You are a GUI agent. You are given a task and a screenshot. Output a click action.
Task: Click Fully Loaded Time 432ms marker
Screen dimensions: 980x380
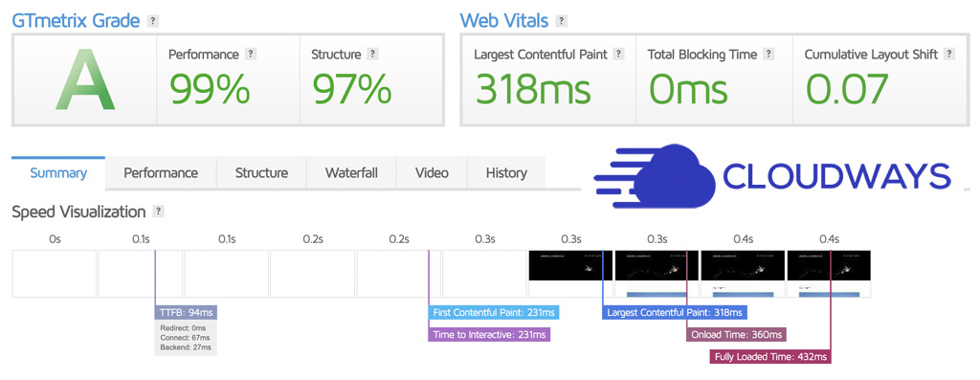point(770,356)
